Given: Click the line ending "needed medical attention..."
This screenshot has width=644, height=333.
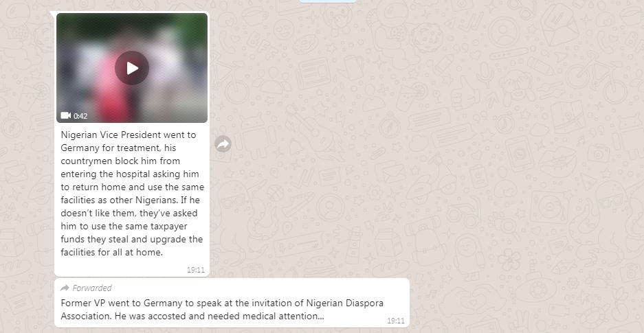Looking at the screenshot, I should point(192,317).
